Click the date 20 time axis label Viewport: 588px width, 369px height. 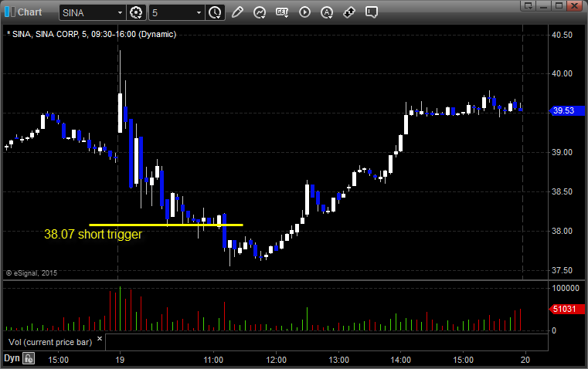[x=525, y=360]
